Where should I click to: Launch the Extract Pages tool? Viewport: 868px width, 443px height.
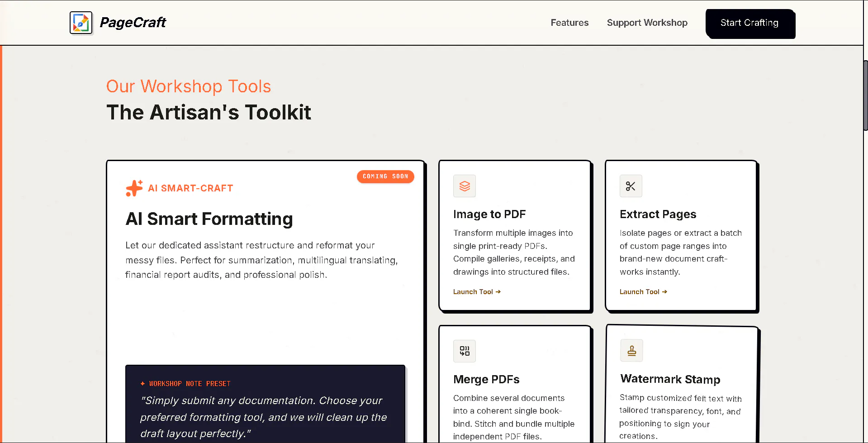click(643, 292)
